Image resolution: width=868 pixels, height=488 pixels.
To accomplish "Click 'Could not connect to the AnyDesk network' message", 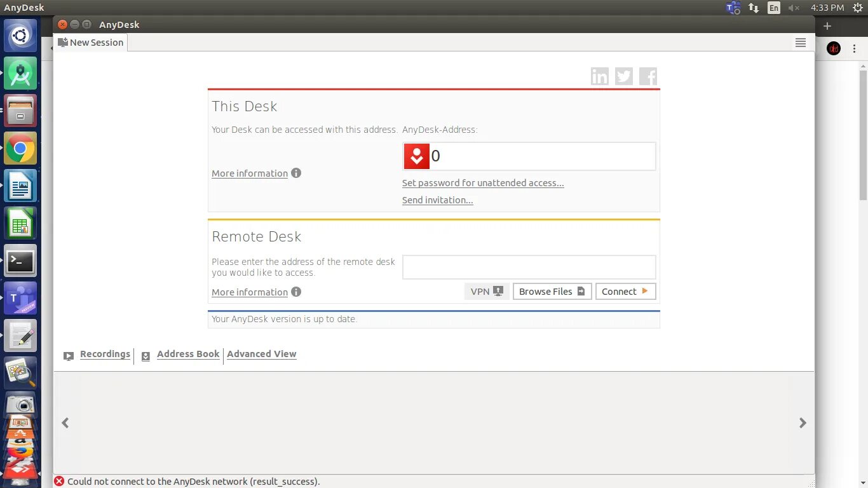I will point(194,482).
